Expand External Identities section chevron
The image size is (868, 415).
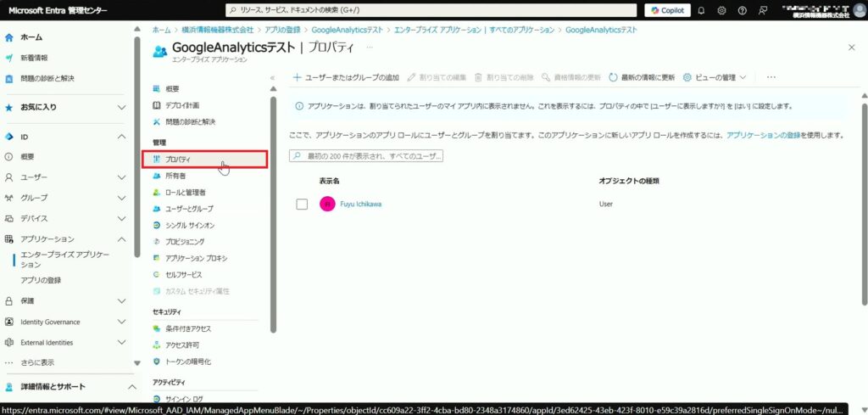(x=122, y=342)
